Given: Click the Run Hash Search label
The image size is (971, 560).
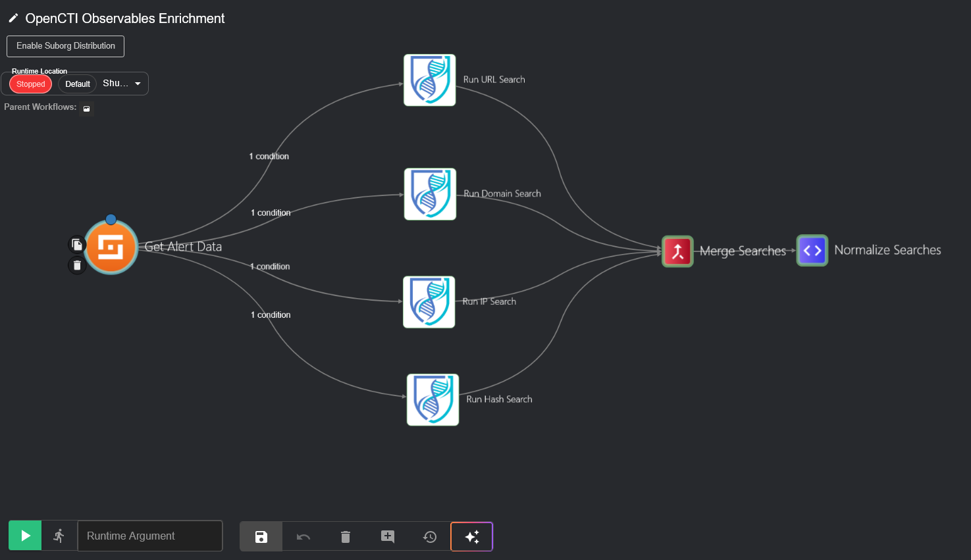Looking at the screenshot, I should point(500,399).
